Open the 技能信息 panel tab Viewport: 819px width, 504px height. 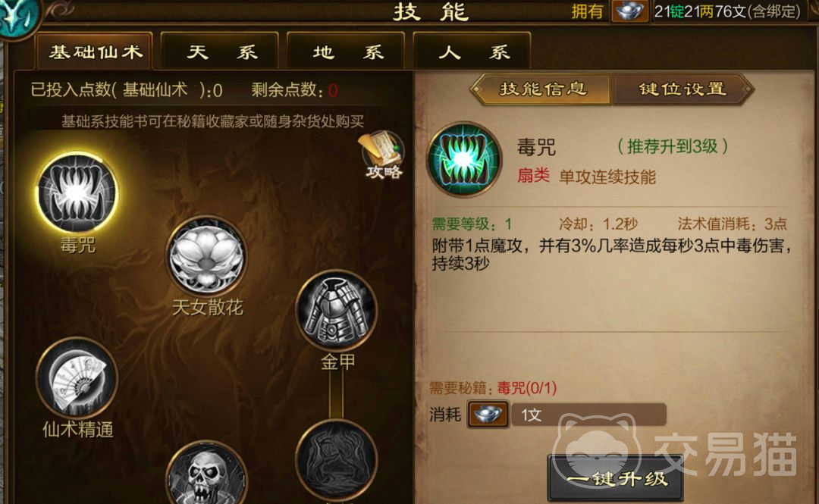(541, 89)
